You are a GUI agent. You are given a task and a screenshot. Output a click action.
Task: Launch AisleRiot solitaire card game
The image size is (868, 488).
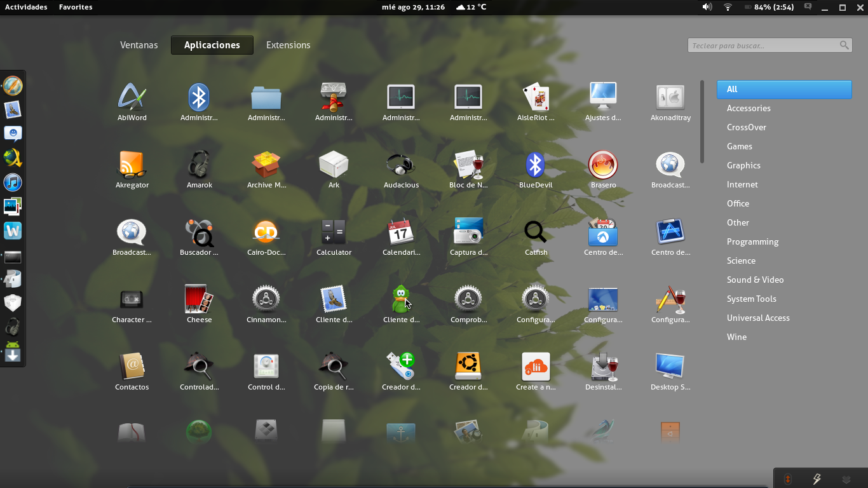(536, 102)
